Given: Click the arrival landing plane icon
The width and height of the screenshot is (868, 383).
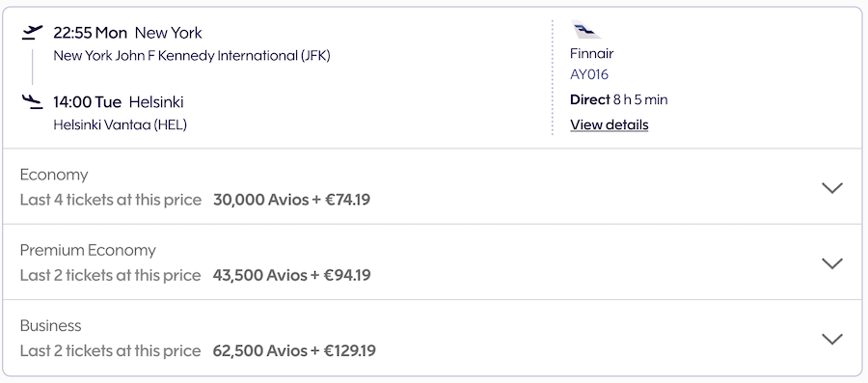Looking at the screenshot, I should click(32, 102).
